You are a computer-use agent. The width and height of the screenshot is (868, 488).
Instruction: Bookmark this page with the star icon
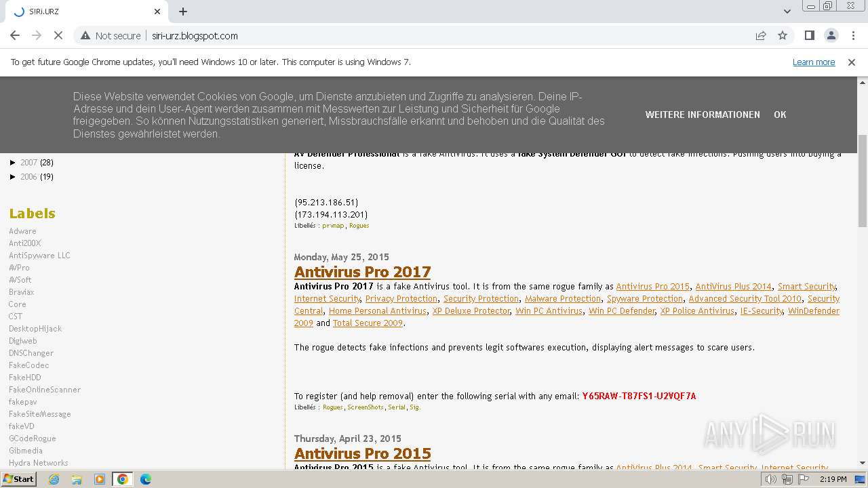[783, 36]
